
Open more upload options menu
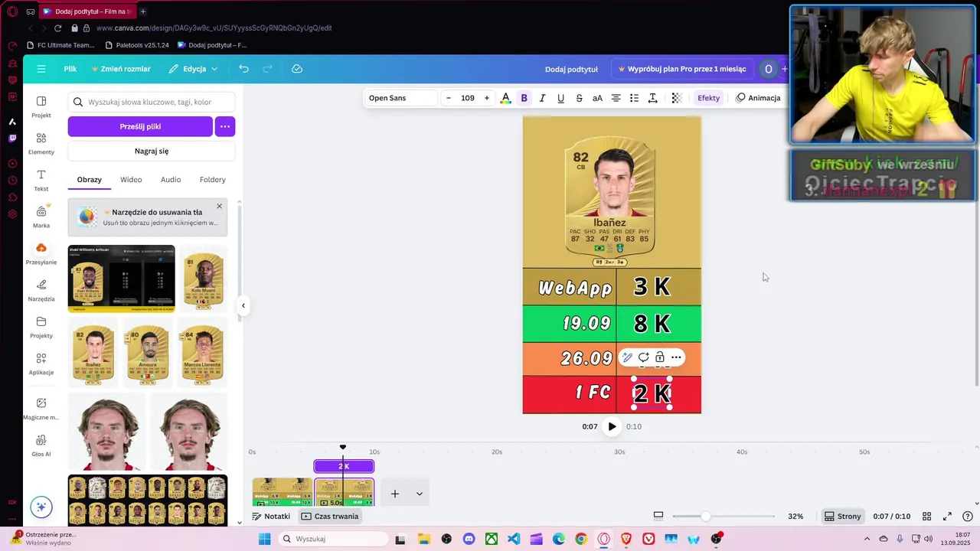click(225, 126)
